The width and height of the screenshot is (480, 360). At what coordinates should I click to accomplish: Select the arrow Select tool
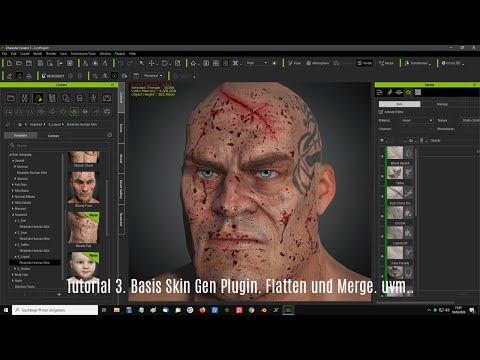click(x=142, y=63)
